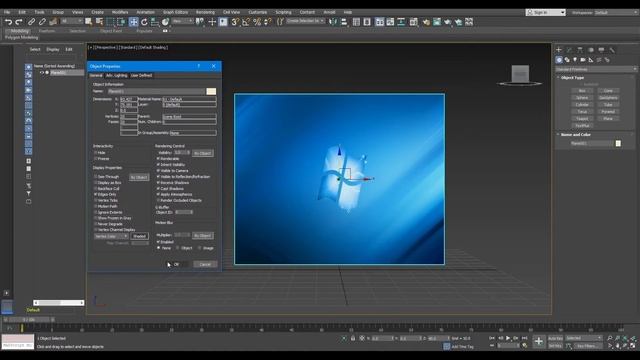Check the Hide checkbox under Interactivity

point(96,153)
